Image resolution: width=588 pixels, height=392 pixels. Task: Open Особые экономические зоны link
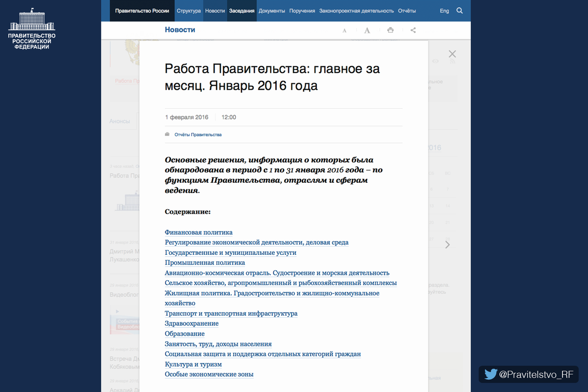(x=209, y=374)
